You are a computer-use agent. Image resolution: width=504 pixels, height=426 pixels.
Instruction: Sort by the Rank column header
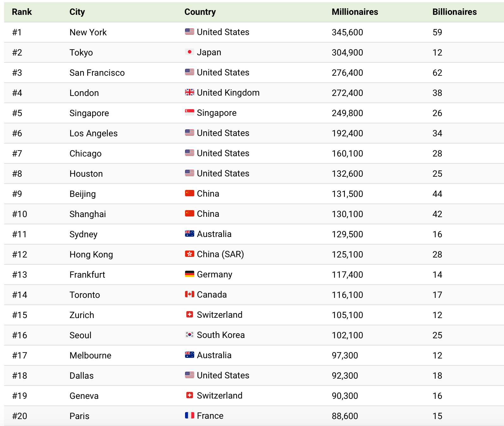pos(22,12)
